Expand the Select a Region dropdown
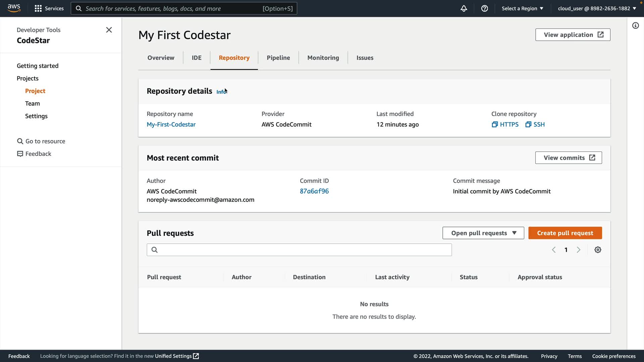This screenshot has width=644, height=362. click(x=522, y=8)
